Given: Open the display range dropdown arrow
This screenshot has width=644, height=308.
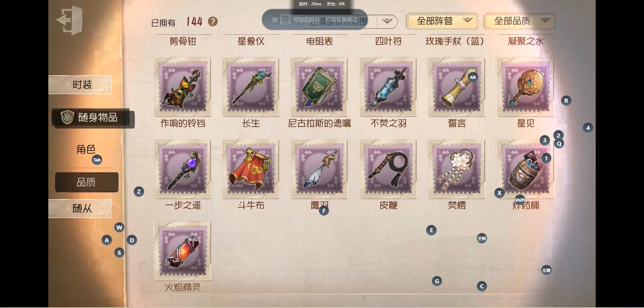Looking at the screenshot, I should (x=387, y=21).
